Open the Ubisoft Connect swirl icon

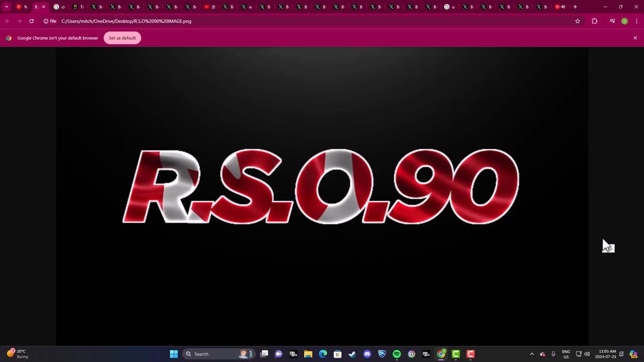pyautogui.click(x=412, y=354)
